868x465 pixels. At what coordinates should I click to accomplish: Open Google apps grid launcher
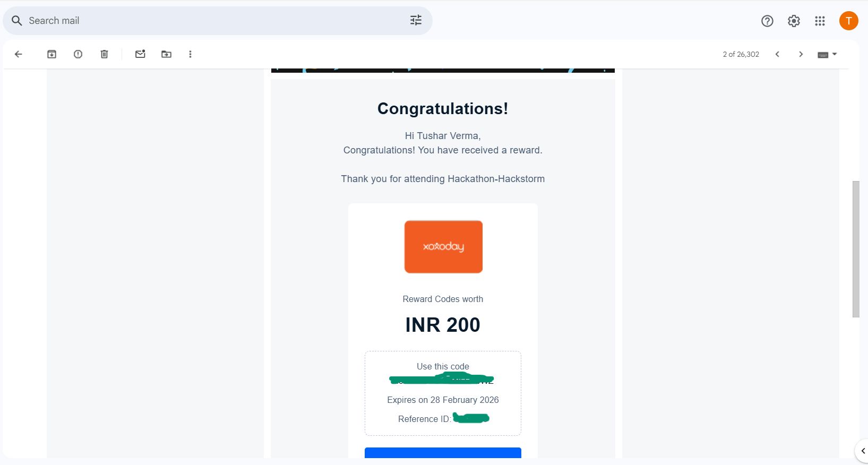coord(820,21)
